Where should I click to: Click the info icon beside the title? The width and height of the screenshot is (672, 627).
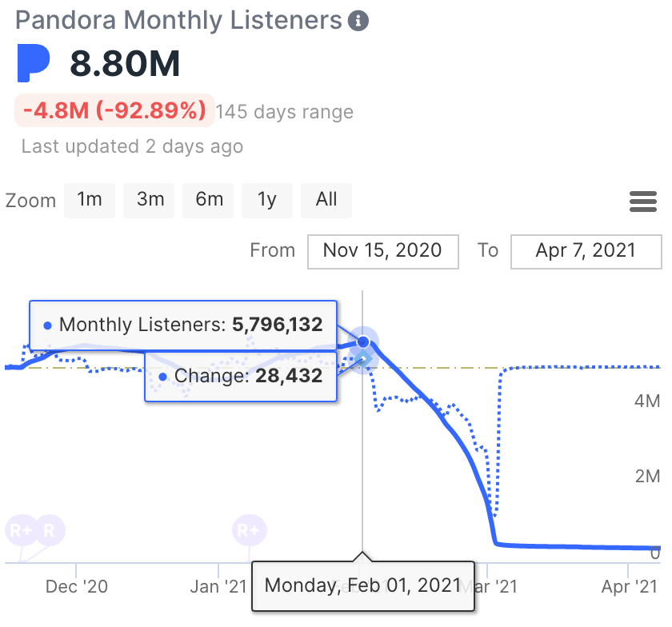coord(359,21)
